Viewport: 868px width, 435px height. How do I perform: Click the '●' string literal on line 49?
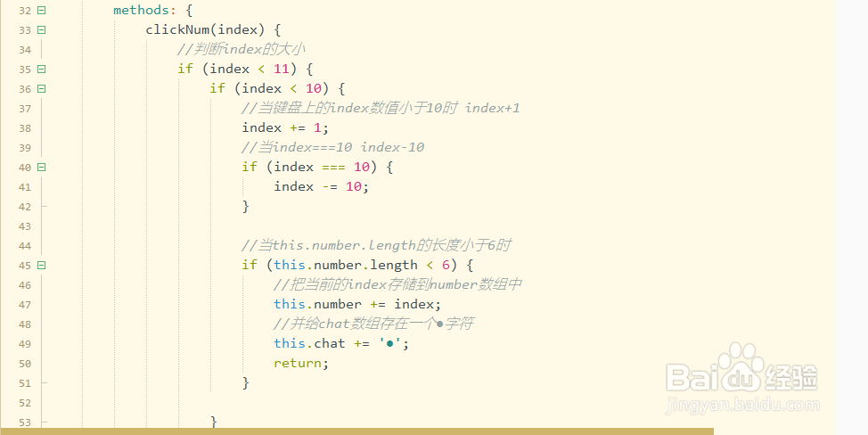[389, 344]
